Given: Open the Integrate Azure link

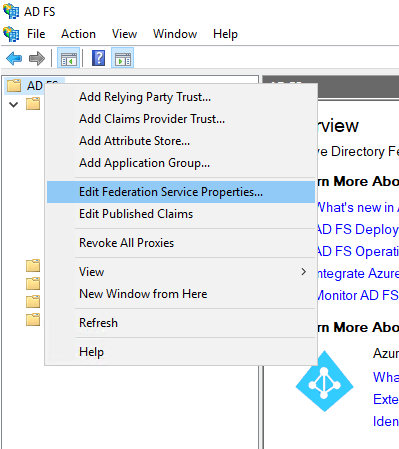Looking at the screenshot, I should tap(358, 274).
